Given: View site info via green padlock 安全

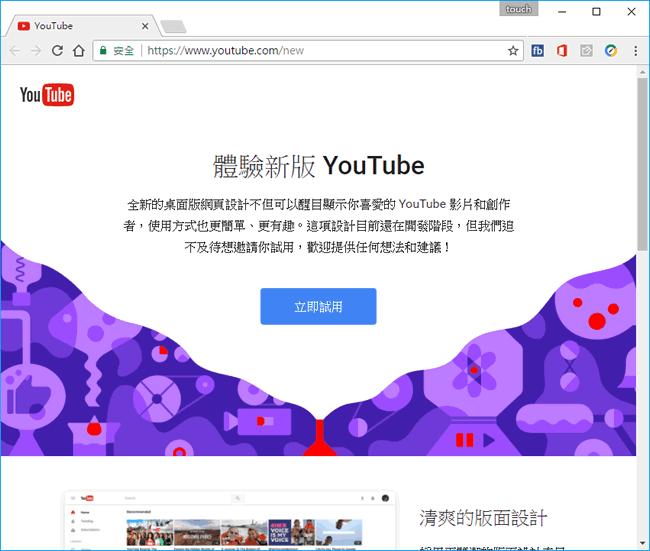Looking at the screenshot, I should coord(116,50).
